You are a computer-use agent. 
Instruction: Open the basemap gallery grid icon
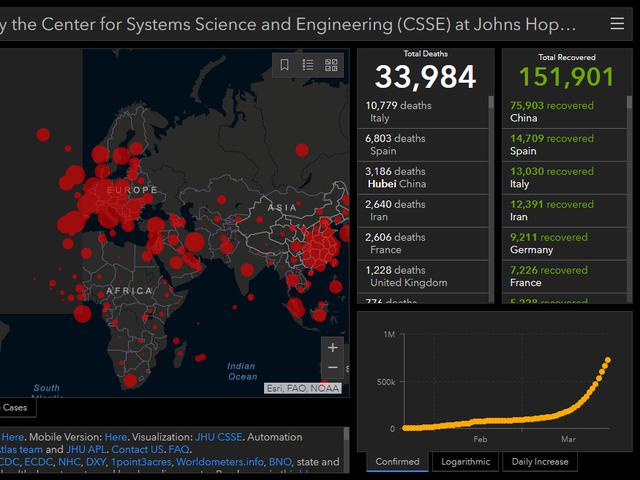coord(331,65)
